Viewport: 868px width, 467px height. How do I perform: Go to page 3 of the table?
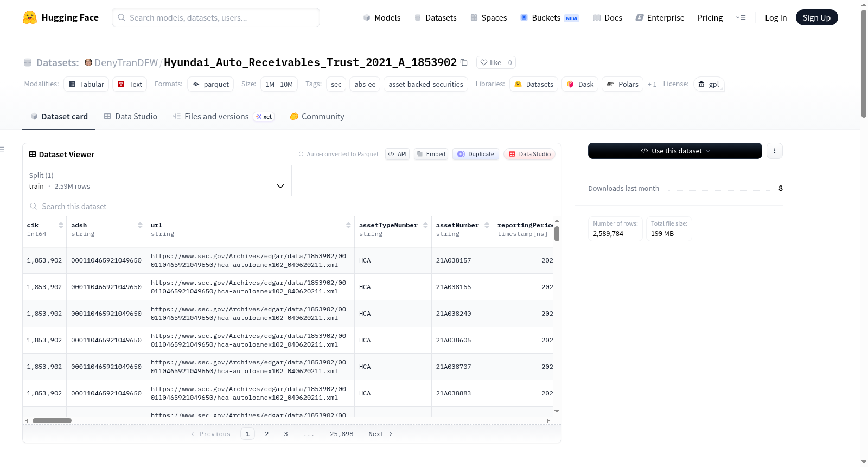(x=286, y=434)
